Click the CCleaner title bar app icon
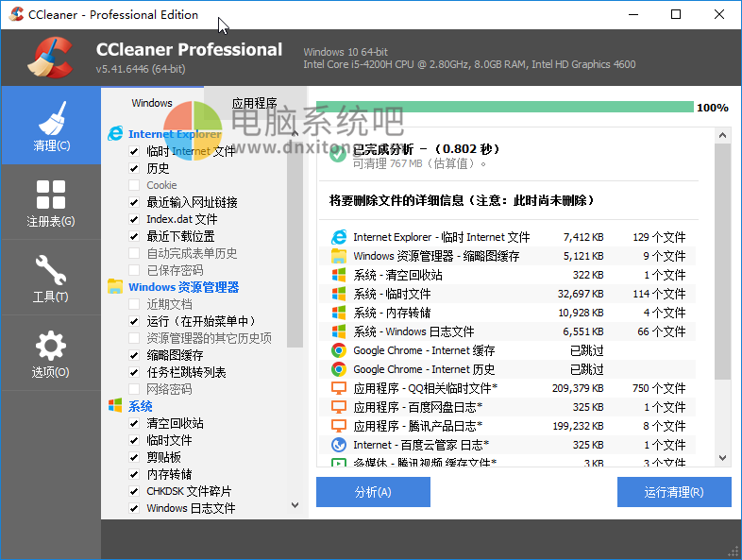 [16, 14]
